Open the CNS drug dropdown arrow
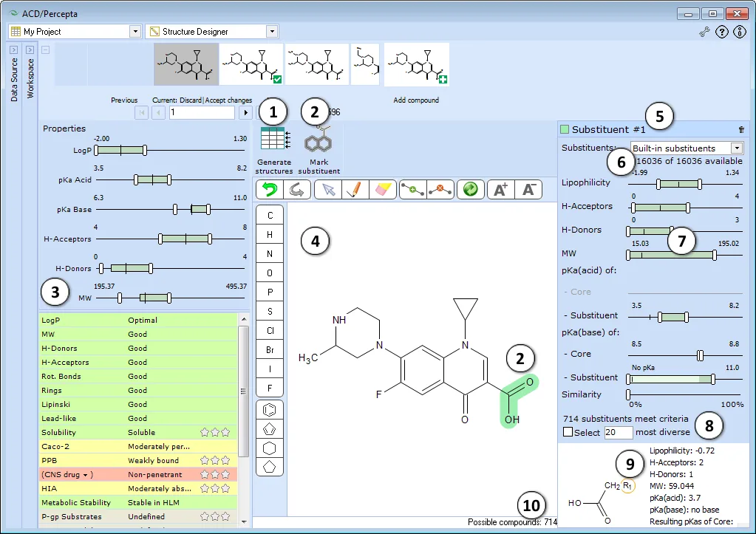The height and width of the screenshot is (534, 756). pos(85,475)
